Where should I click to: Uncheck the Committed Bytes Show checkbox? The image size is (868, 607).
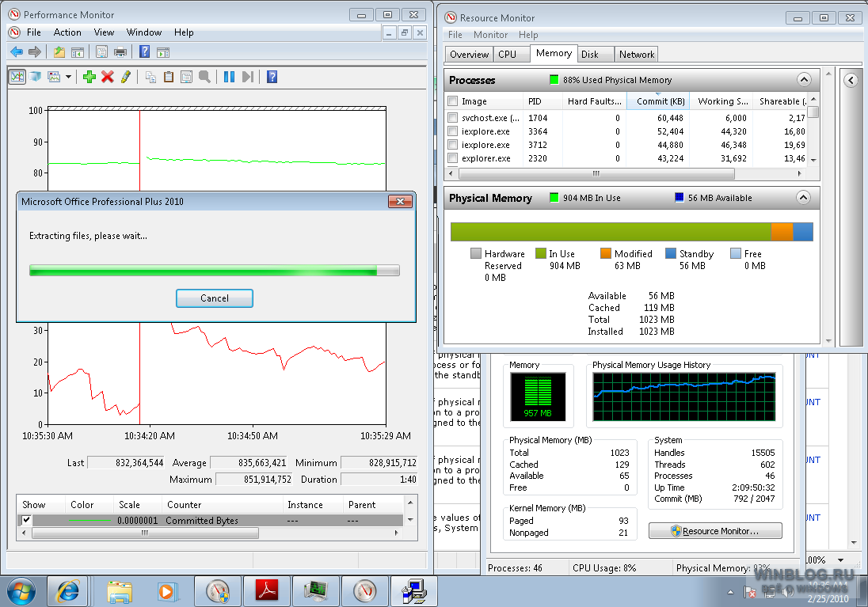click(25, 520)
